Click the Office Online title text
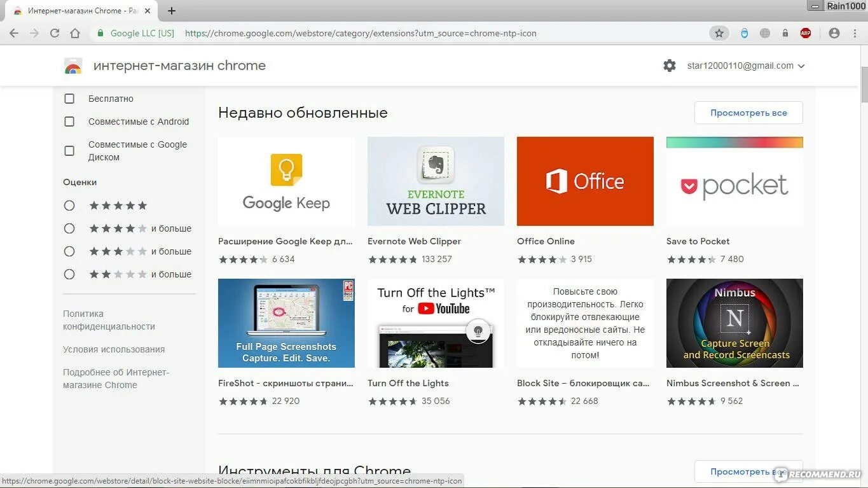This screenshot has height=488, width=868. pyautogui.click(x=546, y=241)
